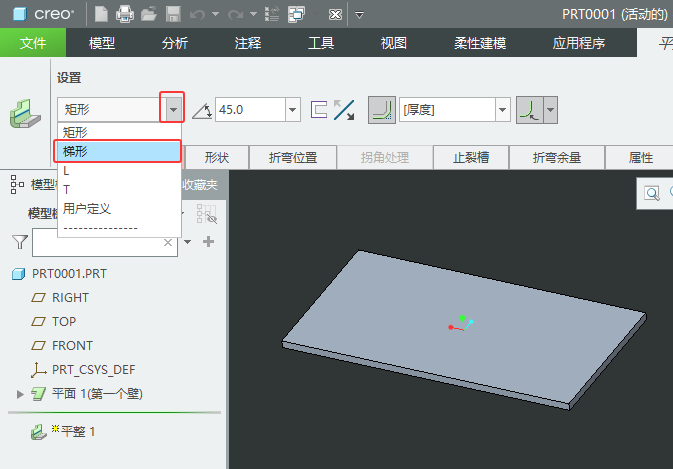
Task: Click the model tree search field
Action: coord(105,242)
